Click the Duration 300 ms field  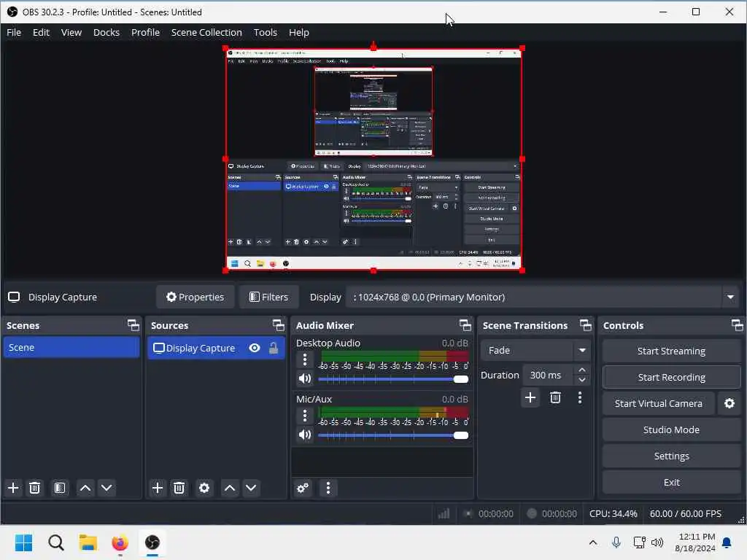548,376
